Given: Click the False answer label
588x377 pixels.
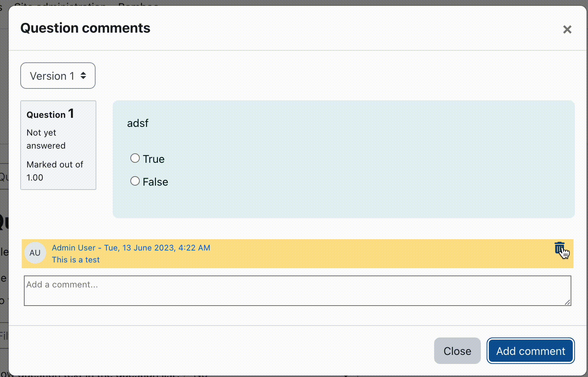Looking at the screenshot, I should (155, 182).
